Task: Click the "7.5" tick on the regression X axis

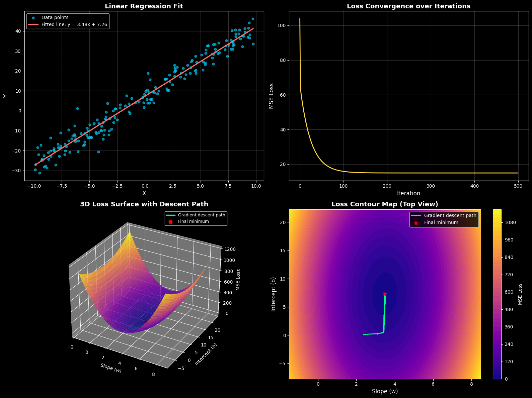Action: tap(229, 186)
